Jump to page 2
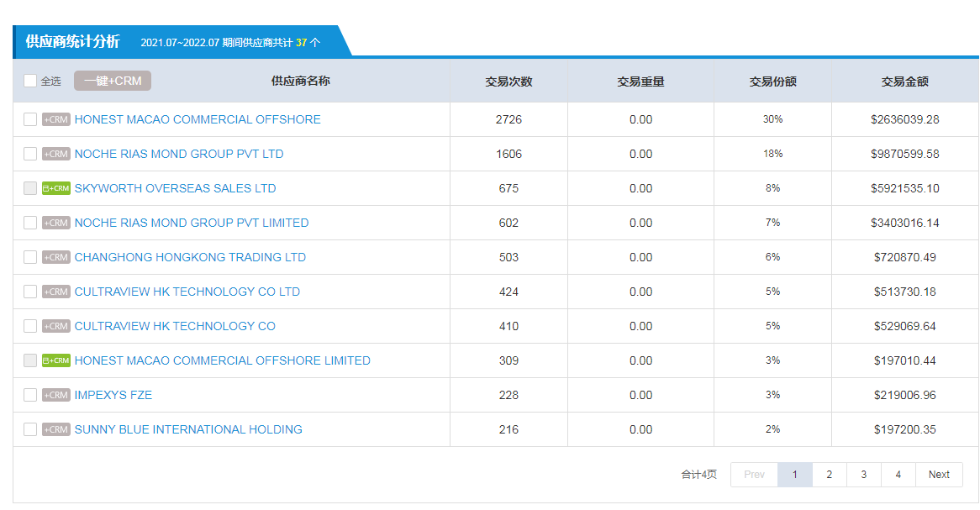980x510 pixels. click(830, 475)
